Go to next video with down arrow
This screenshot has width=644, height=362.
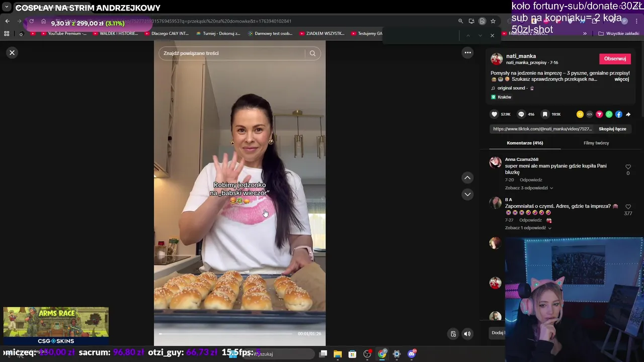[467, 195]
